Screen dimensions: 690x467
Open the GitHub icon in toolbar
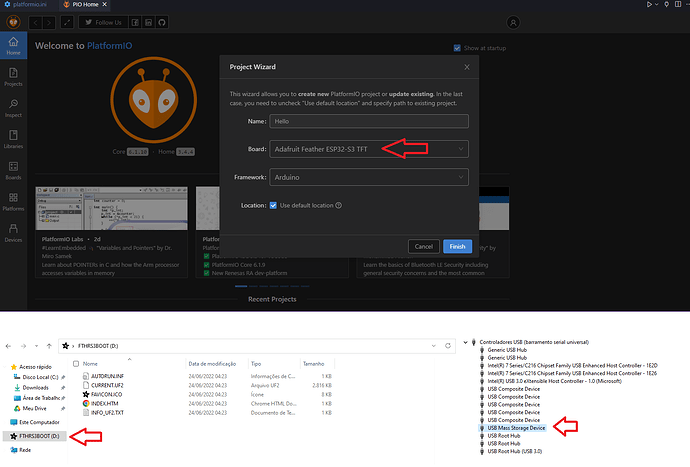[x=162, y=22]
